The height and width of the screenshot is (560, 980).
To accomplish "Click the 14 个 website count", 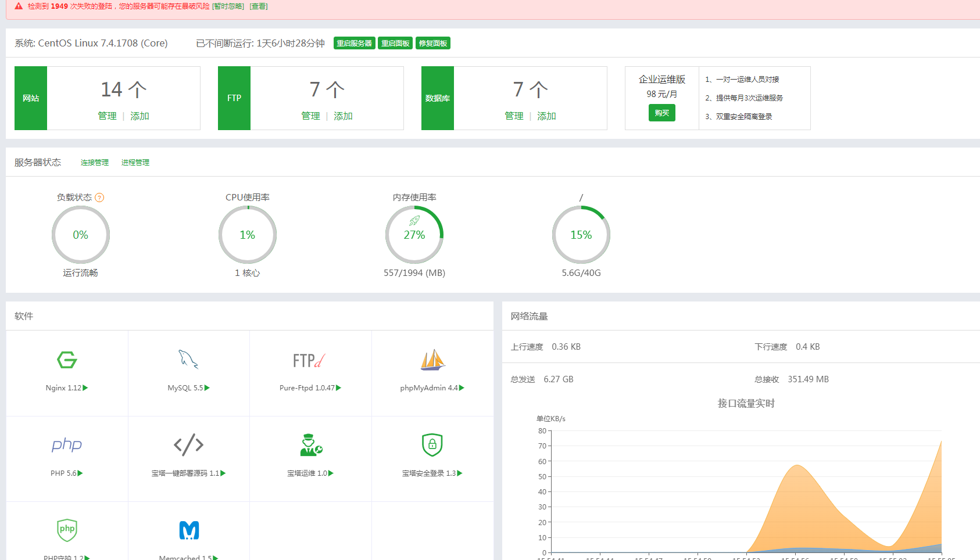I will point(124,89).
